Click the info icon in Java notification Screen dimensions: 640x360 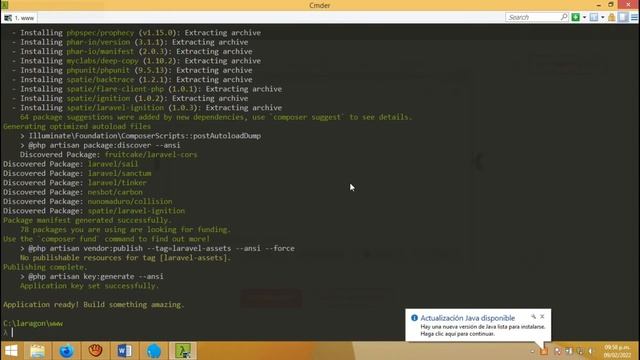[414, 318]
